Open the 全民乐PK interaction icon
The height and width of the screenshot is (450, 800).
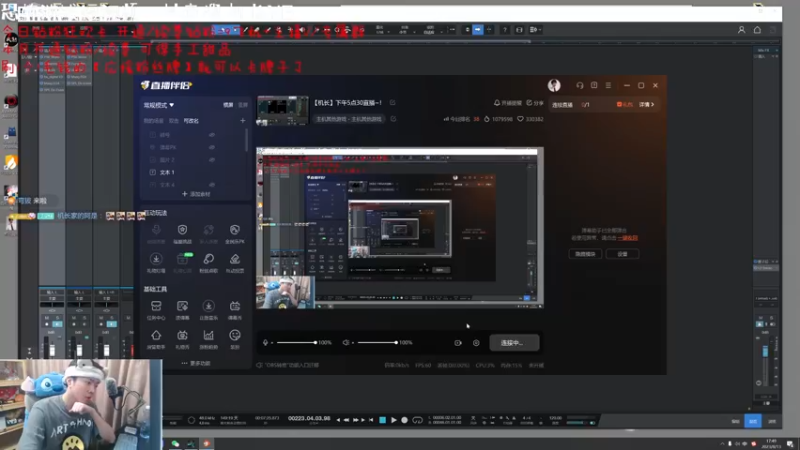pyautogui.click(x=235, y=230)
